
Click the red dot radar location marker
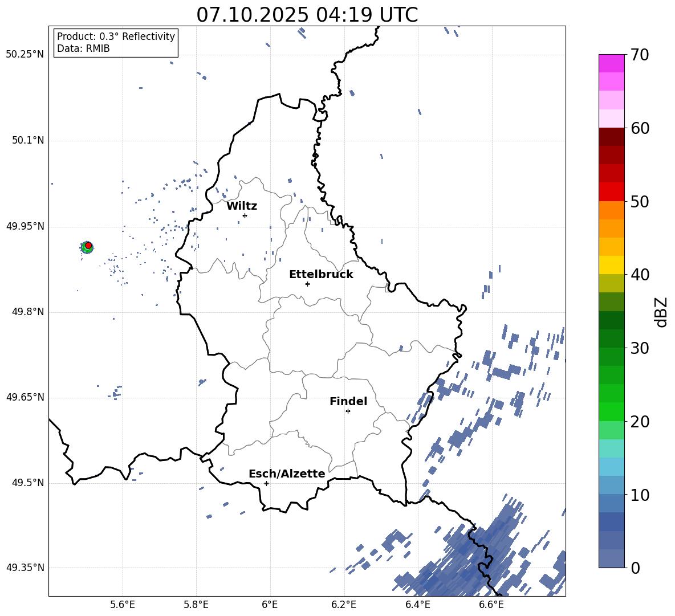[x=88, y=246]
